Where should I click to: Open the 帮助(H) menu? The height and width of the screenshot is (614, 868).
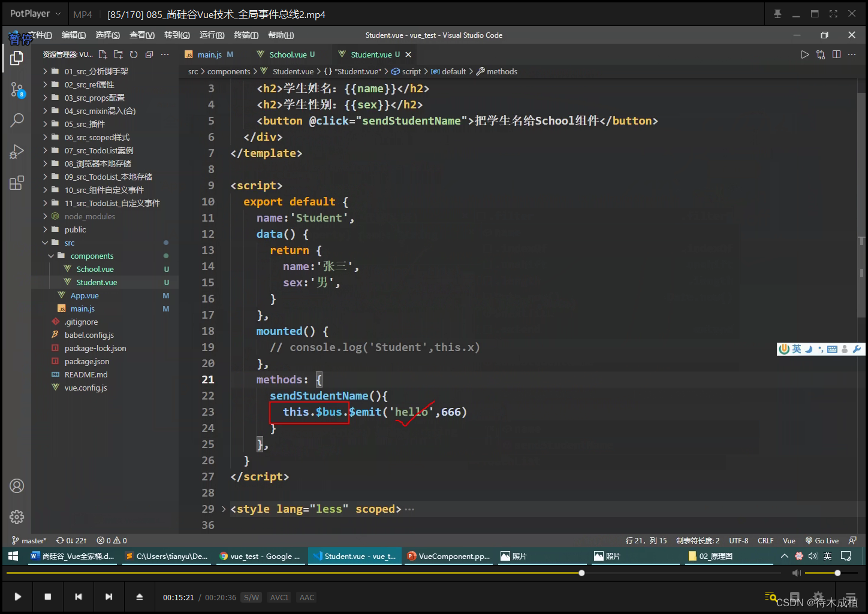pyautogui.click(x=281, y=35)
